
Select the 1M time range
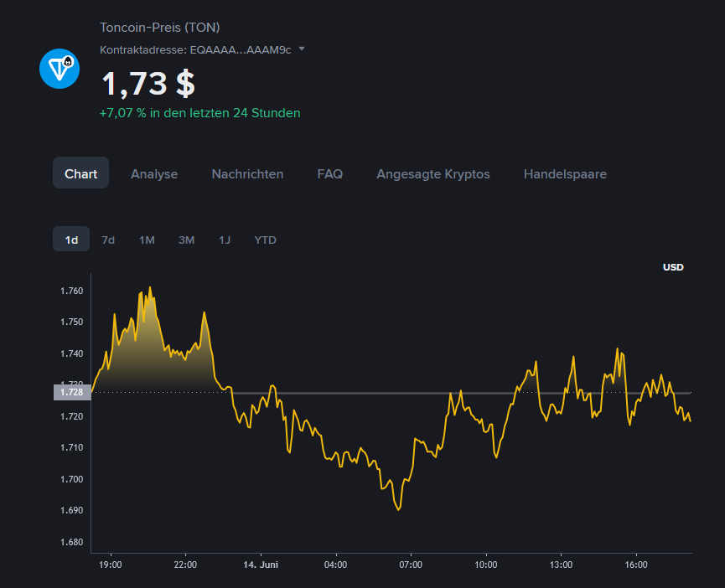147,240
